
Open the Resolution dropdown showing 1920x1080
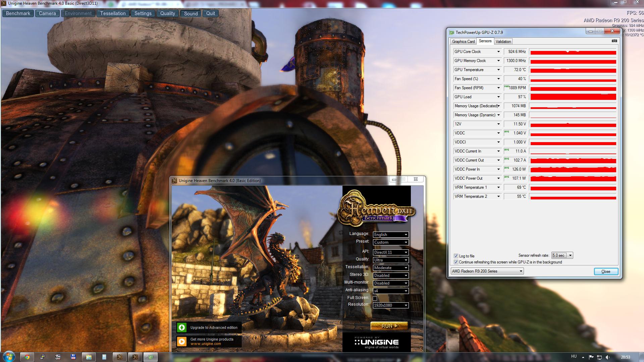[391, 305]
